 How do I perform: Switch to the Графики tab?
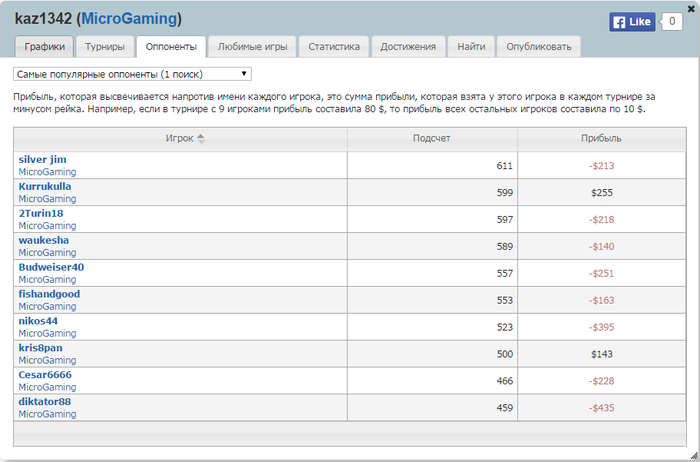[x=44, y=46]
